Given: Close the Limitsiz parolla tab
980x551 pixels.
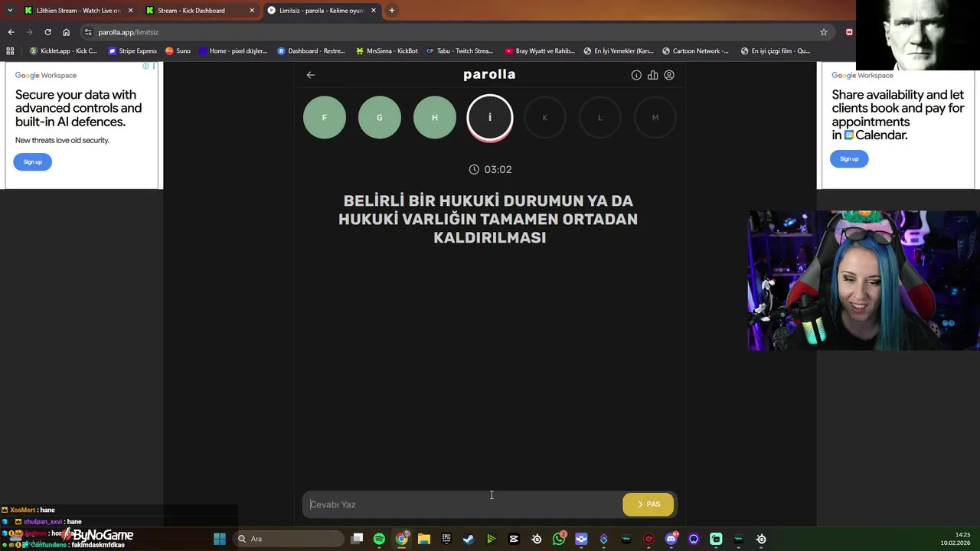Looking at the screenshot, I should pos(374,11).
